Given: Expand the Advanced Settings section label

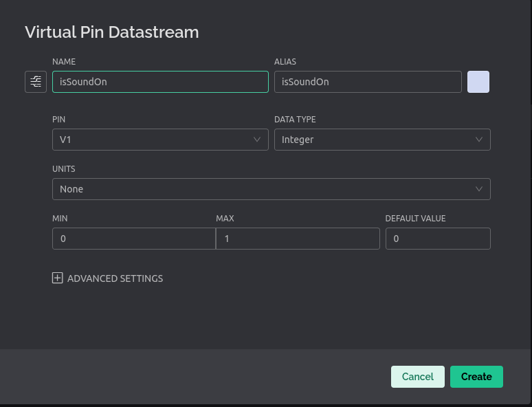Looking at the screenshot, I should click(115, 278).
